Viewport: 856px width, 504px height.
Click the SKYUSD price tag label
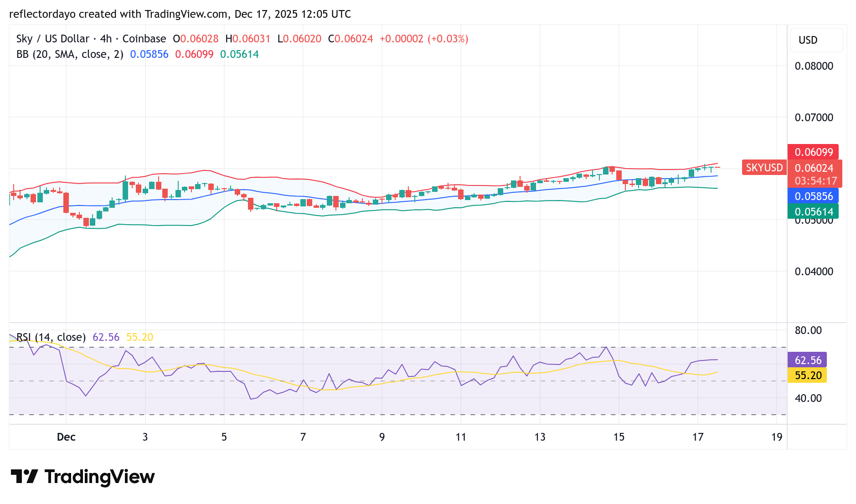tap(764, 168)
